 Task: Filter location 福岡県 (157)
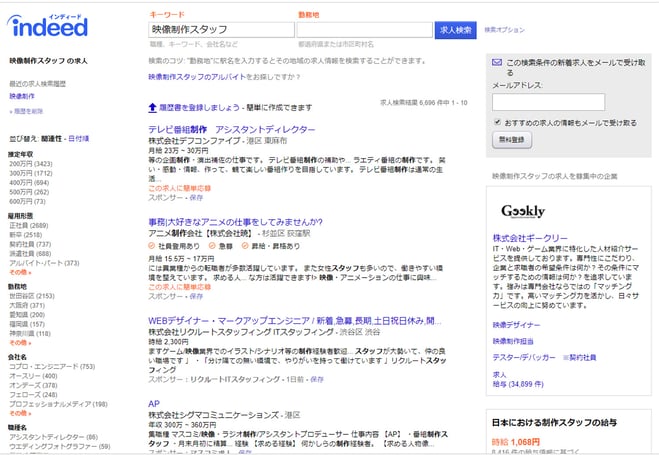click(x=27, y=324)
